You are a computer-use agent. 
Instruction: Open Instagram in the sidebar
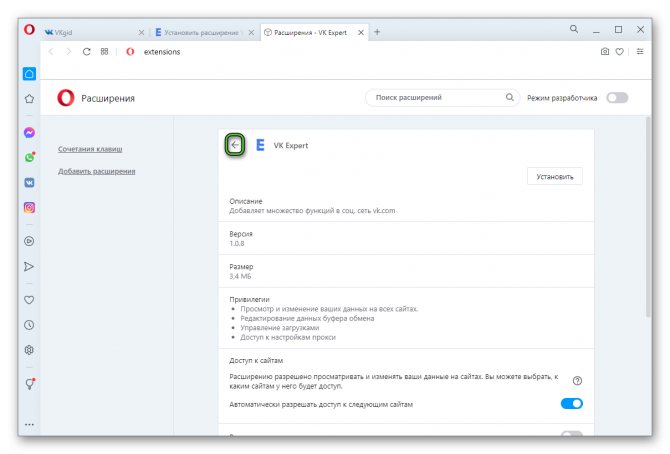coord(29,208)
